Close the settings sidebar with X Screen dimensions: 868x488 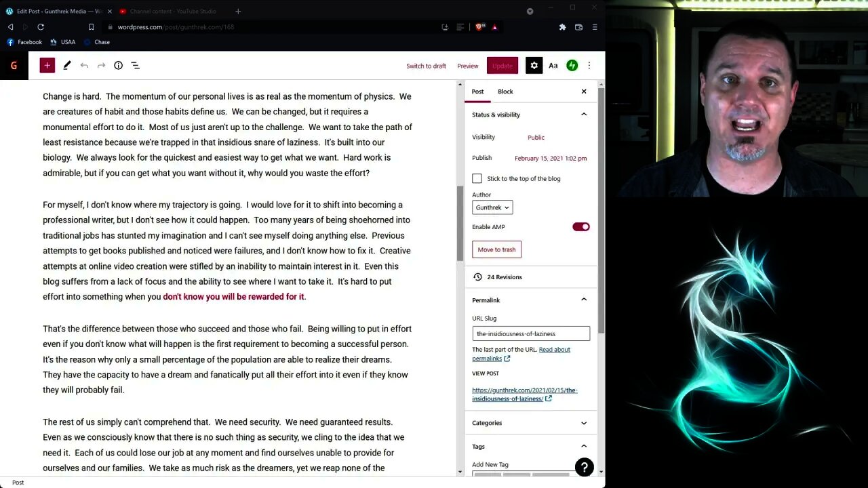(584, 91)
